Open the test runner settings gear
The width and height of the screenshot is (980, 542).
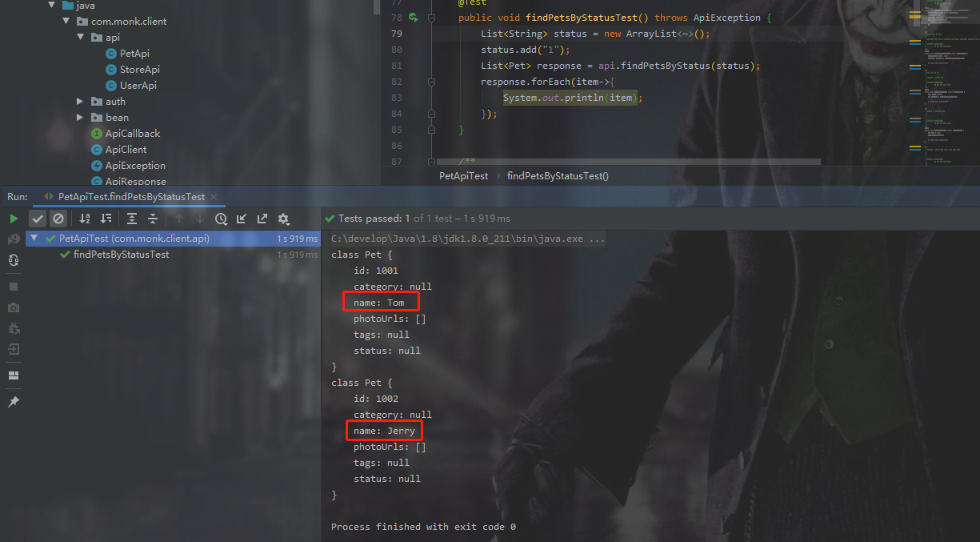[x=282, y=218]
